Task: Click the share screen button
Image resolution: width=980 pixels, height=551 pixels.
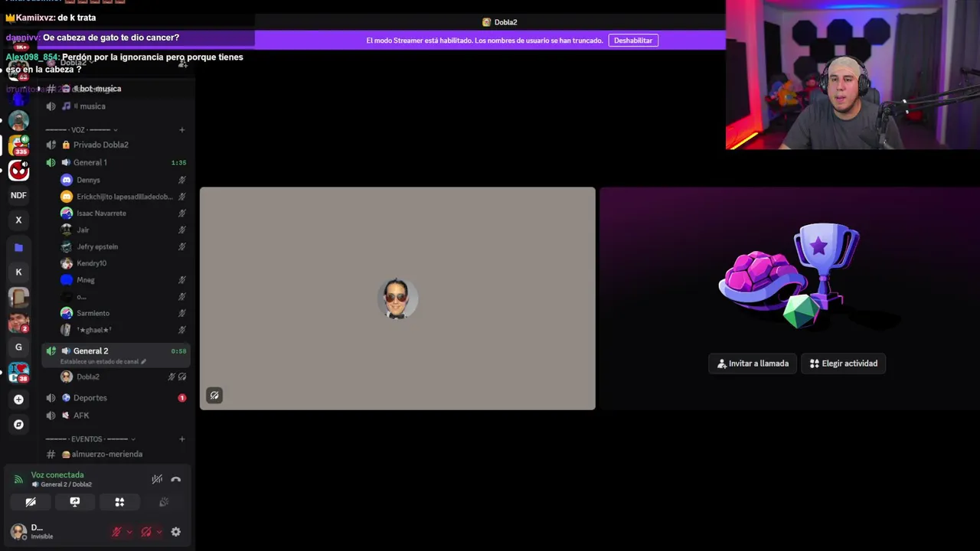Action: coord(75,502)
